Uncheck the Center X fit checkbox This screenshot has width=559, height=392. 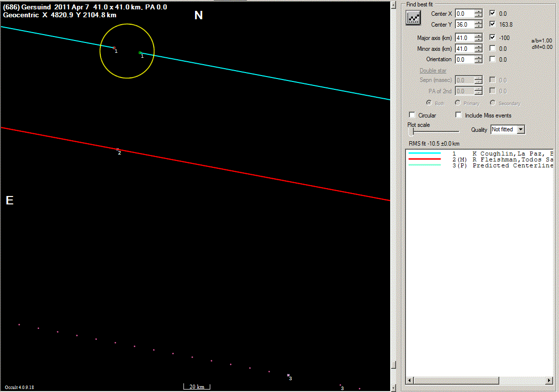coord(492,13)
